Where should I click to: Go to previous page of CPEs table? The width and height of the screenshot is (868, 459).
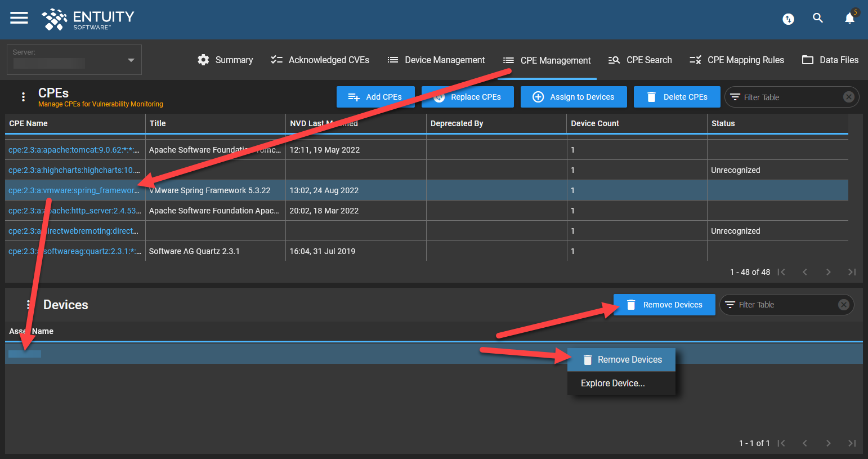[805, 272]
